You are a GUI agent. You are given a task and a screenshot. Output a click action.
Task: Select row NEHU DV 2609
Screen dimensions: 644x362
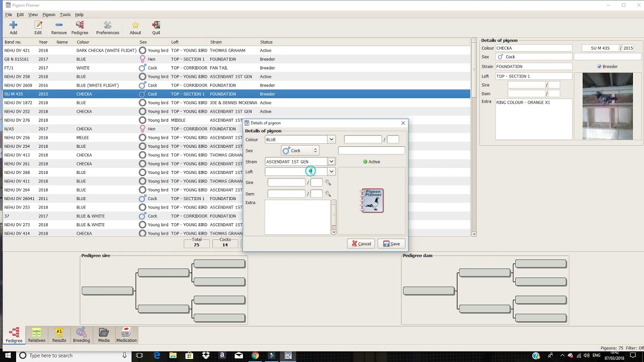point(236,85)
